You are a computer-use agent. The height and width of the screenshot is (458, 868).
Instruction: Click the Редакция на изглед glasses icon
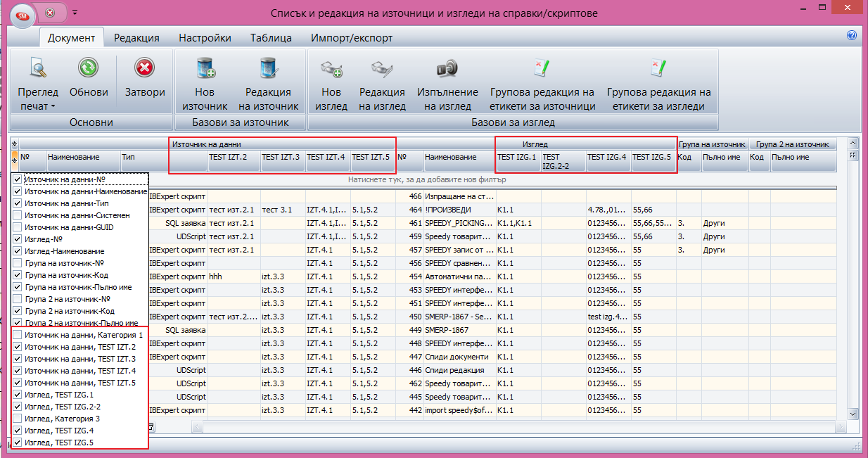(x=382, y=68)
